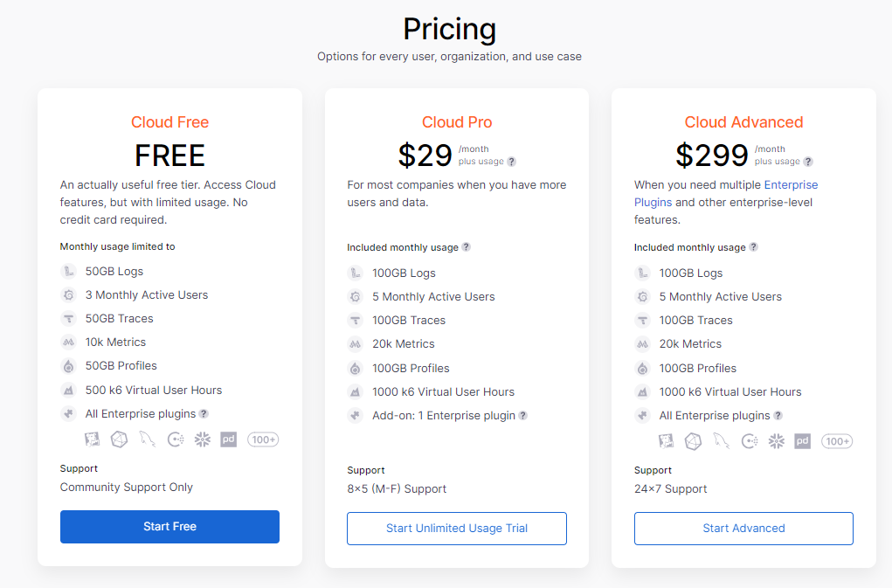892x588 pixels.
Task: Open the PagerDuty plugin icon
Action: tap(228, 439)
